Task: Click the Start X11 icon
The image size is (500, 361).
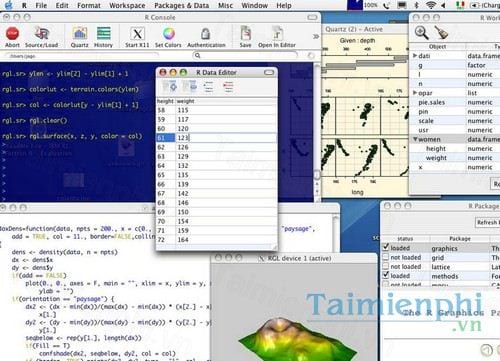Action: tap(137, 34)
